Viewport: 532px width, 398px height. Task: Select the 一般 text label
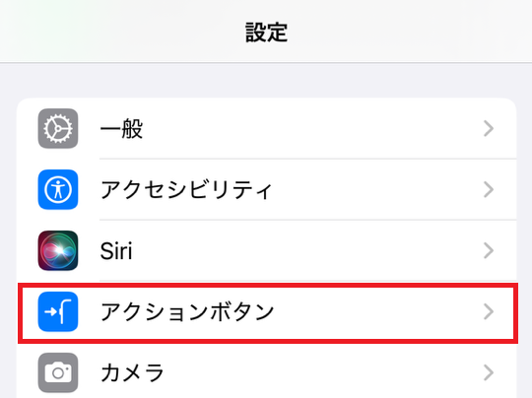point(121,129)
